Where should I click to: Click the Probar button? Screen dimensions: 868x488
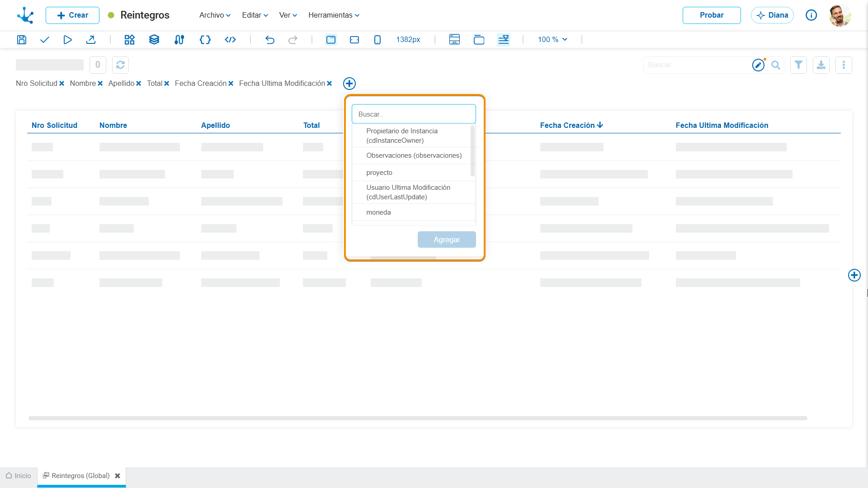(712, 15)
